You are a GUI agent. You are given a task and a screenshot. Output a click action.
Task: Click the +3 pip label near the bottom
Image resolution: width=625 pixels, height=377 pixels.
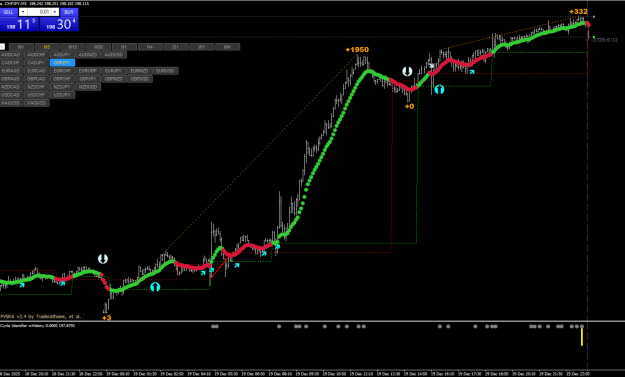click(106, 318)
